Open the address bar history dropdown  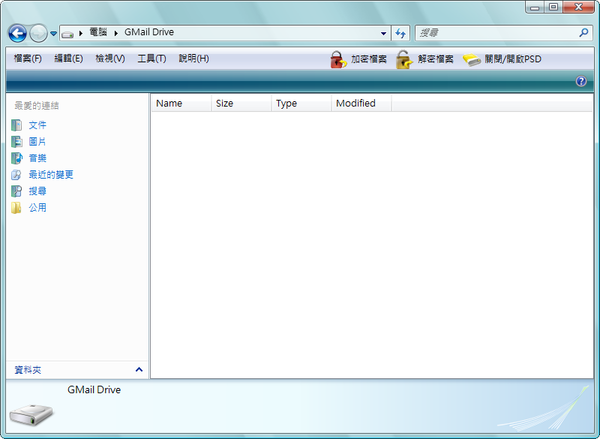pos(383,34)
